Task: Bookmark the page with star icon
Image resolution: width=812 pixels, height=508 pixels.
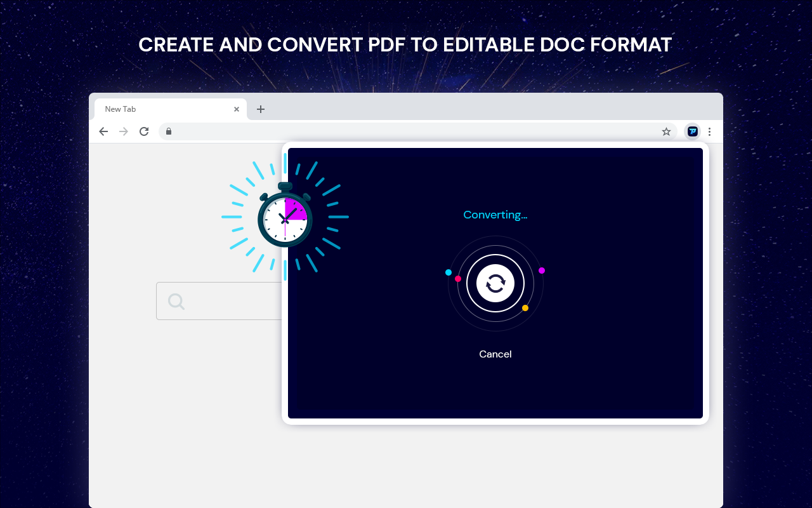Action: point(666,131)
